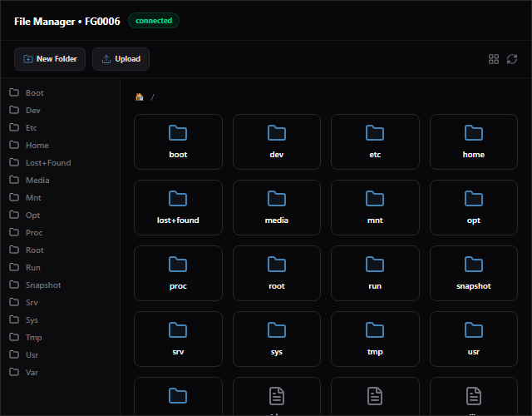Viewport: 532px width, 416px height.
Task: Open the snapshot folder card
Action: click(x=474, y=274)
